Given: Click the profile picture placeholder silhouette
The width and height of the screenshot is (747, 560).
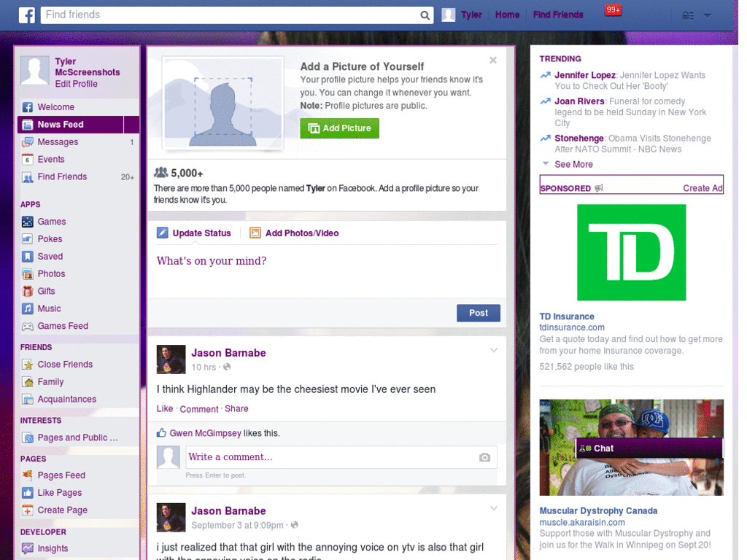Looking at the screenshot, I should click(x=223, y=113).
